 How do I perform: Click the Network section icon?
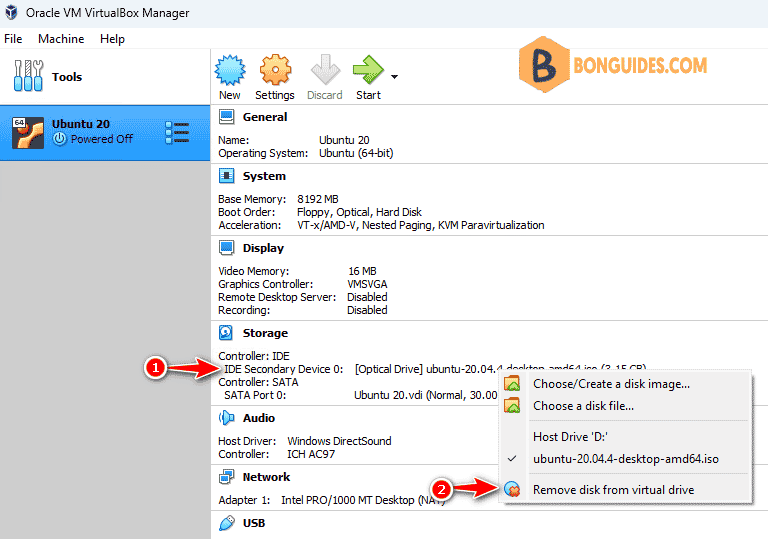click(226, 477)
